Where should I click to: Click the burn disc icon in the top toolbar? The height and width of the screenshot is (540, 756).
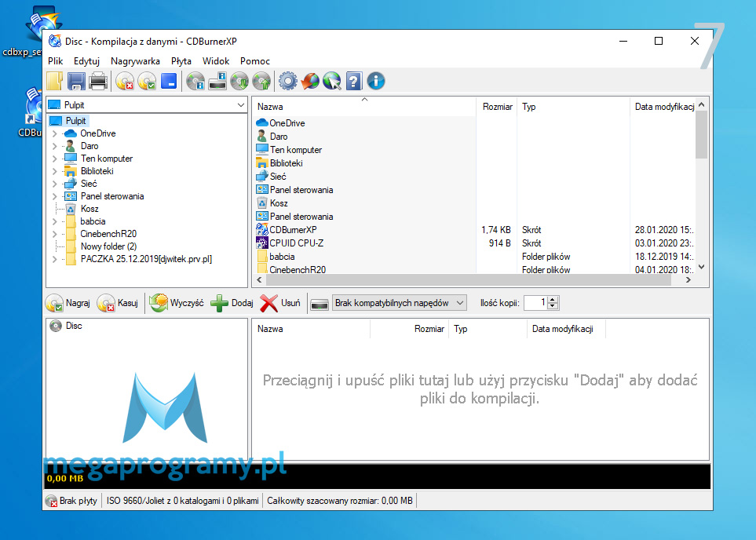(x=147, y=81)
